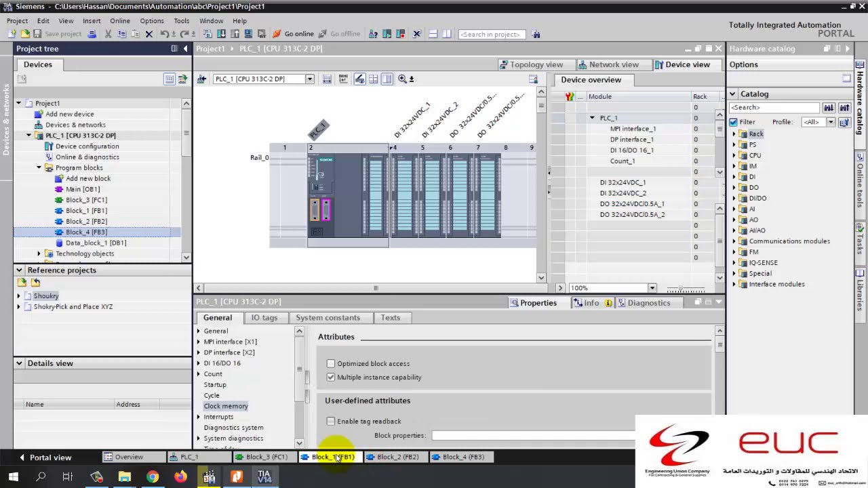Viewport: 868px width, 488px height.
Task: Click the Cross-references X icon
Action: pyautogui.click(x=416, y=34)
